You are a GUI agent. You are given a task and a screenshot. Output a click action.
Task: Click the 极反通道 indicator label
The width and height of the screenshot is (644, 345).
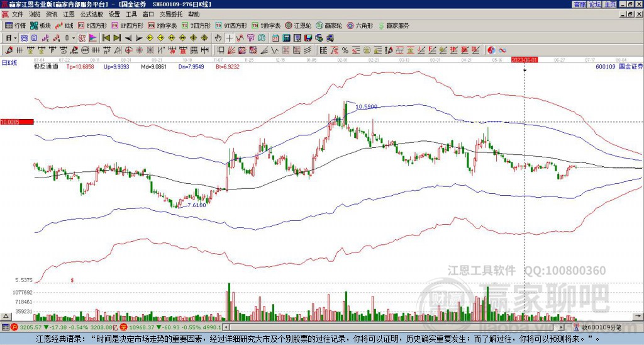click(x=46, y=66)
